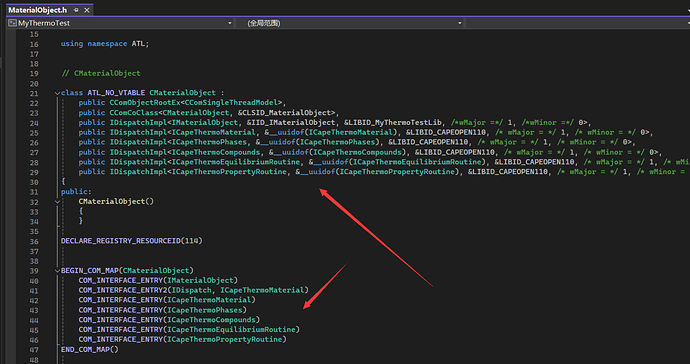Image resolution: width=690 pixels, height=364 pixels.
Task: Click '&LIBID_MyThermoTestLib' text
Action: pos(393,122)
